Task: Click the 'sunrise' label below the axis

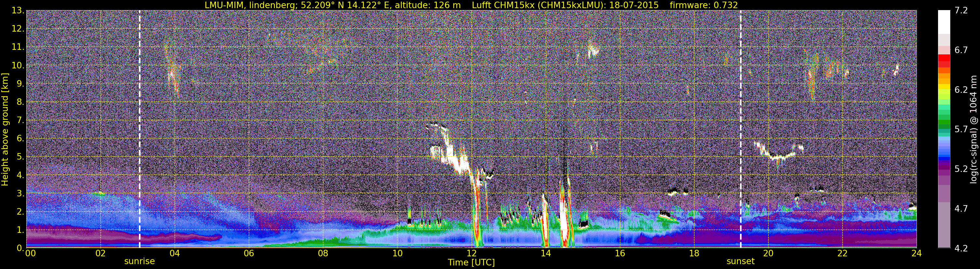Action: [140, 262]
